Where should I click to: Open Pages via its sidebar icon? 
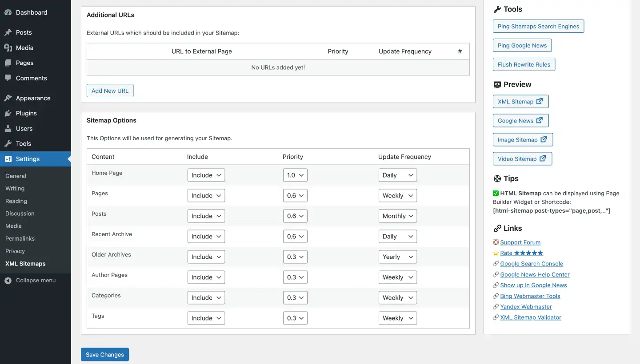(x=8, y=63)
